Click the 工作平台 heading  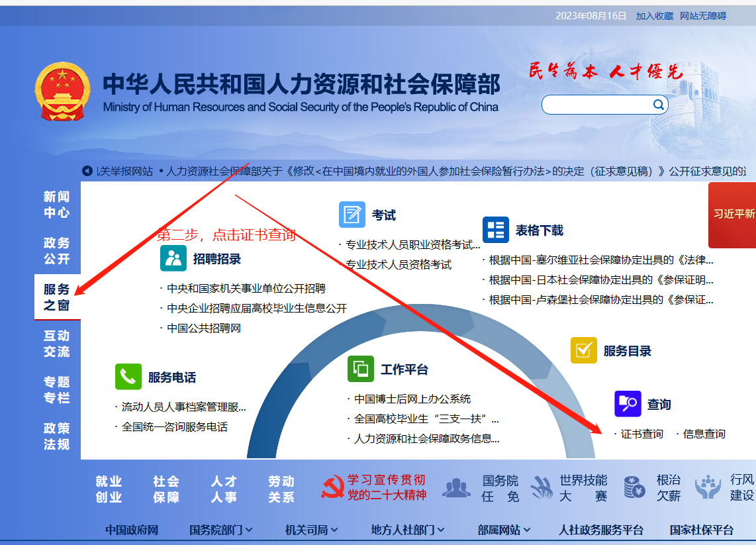click(404, 370)
